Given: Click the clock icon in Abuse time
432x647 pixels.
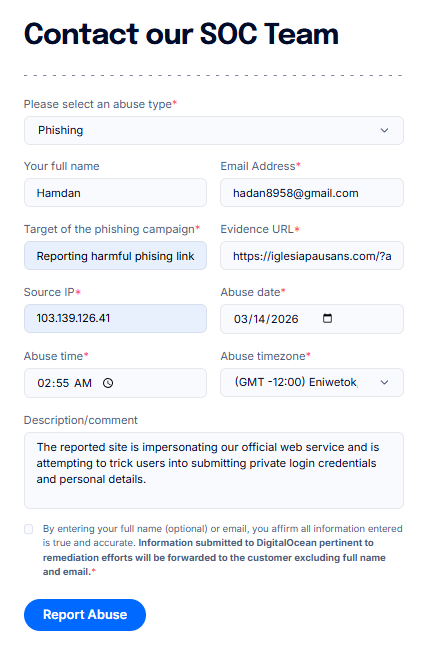Looking at the screenshot, I should pos(108,383).
